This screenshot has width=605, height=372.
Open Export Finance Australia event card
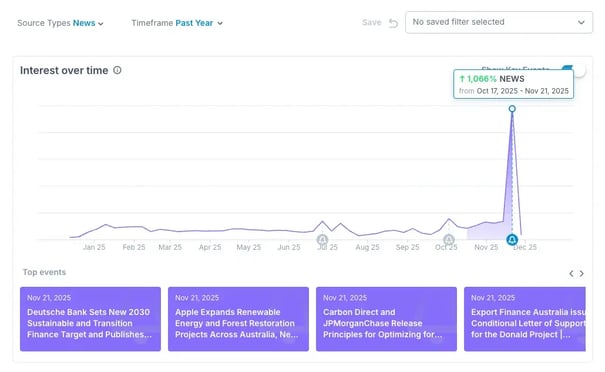[525, 319]
